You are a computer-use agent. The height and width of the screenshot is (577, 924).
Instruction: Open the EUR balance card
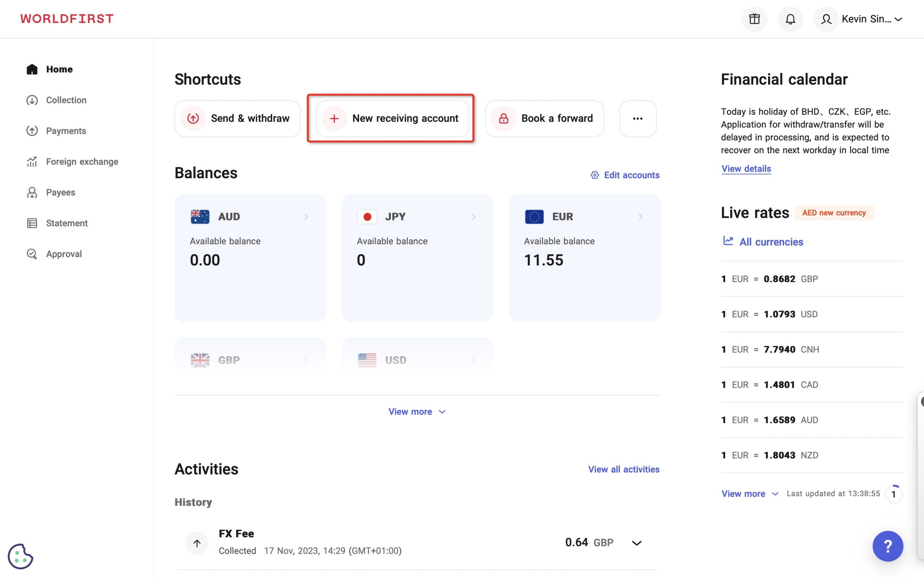584,257
